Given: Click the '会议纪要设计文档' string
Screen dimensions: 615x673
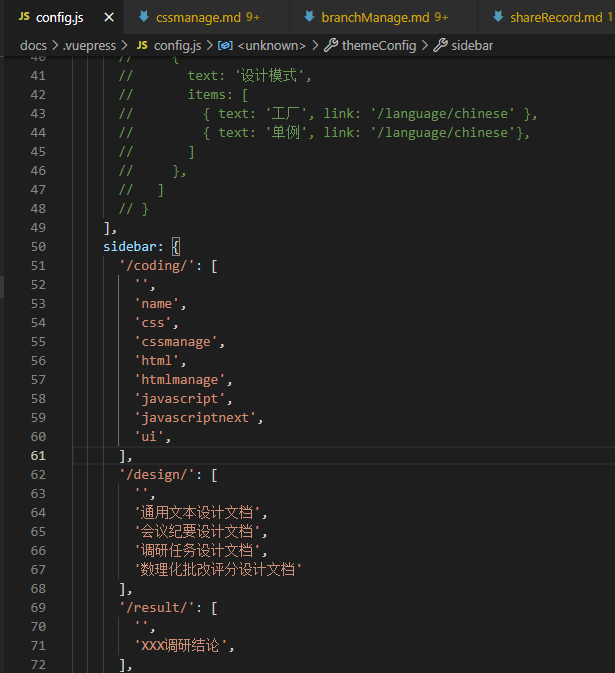Looking at the screenshot, I should [197, 532].
